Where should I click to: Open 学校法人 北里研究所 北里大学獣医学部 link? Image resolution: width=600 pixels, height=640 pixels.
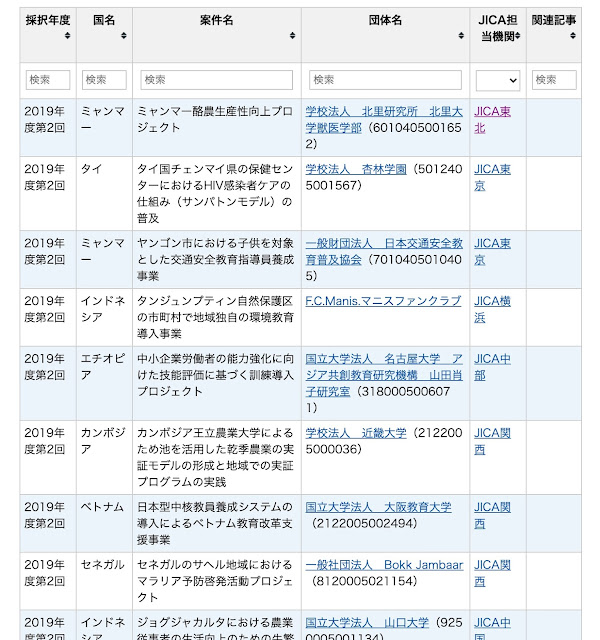pos(384,120)
